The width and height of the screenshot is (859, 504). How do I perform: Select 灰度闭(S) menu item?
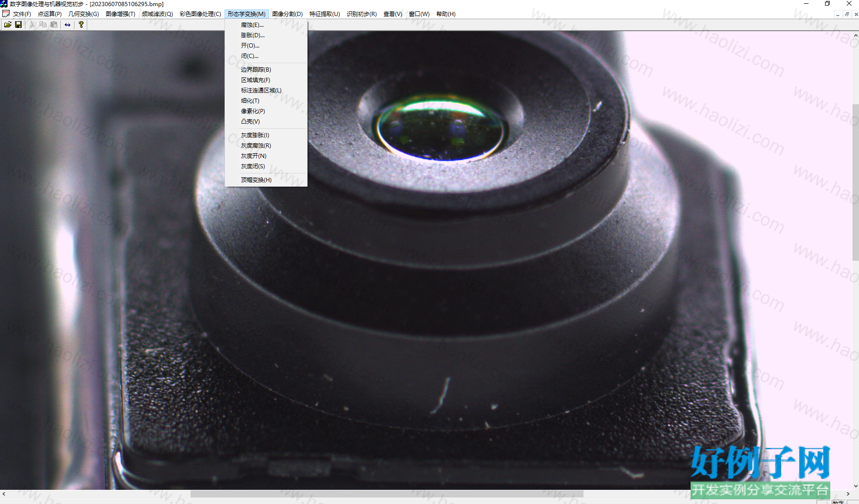click(266, 166)
